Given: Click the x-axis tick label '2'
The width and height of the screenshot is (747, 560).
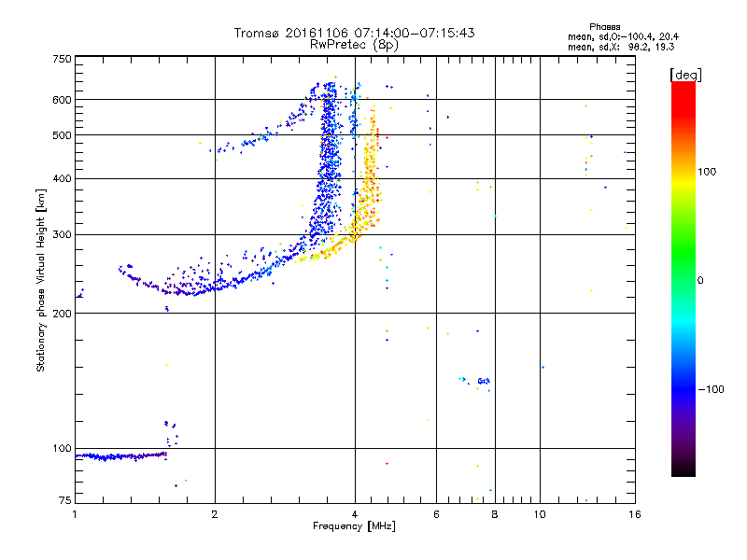Looking at the screenshot, I should pyautogui.click(x=215, y=514).
